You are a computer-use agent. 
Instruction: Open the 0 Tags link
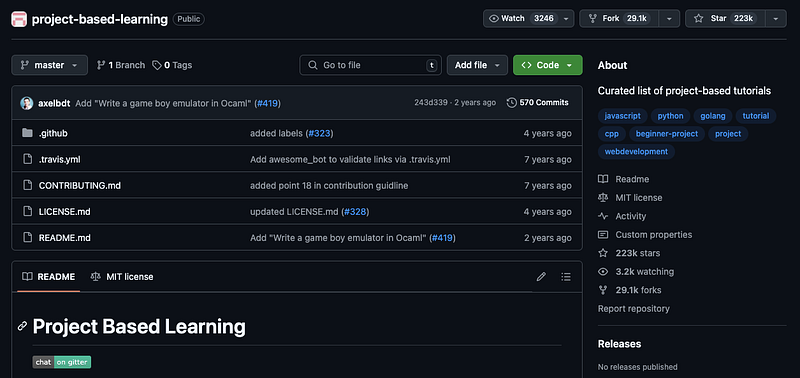172,65
